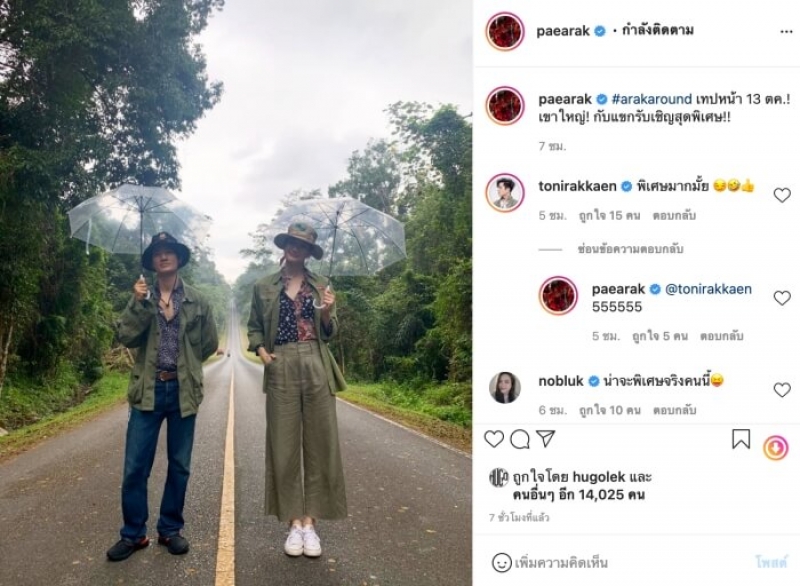
Task: Like the post with the heart icon
Action: (493, 439)
